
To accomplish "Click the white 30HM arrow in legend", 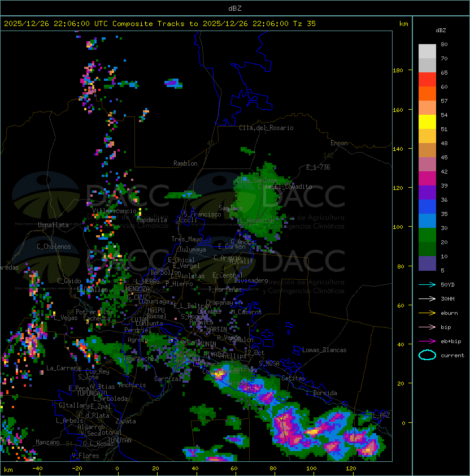I will [427, 298].
